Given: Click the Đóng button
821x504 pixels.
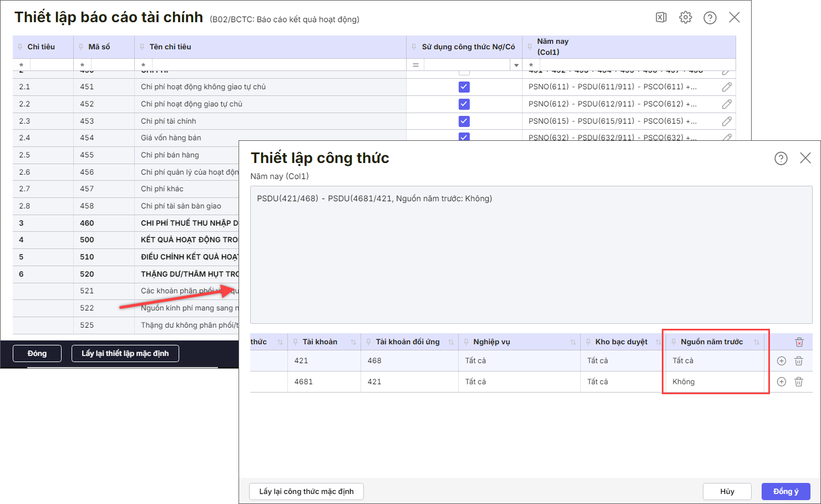Looking at the screenshot, I should pos(37,354).
